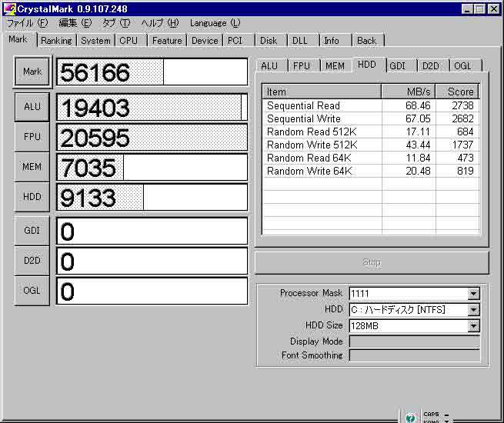This screenshot has height=423, width=504.
Task: Expand the HDD Size dropdown
Action: [473, 326]
